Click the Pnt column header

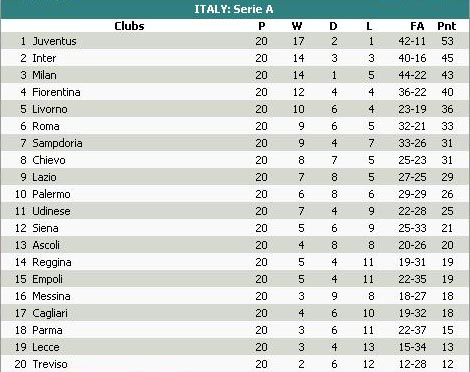coord(446,26)
